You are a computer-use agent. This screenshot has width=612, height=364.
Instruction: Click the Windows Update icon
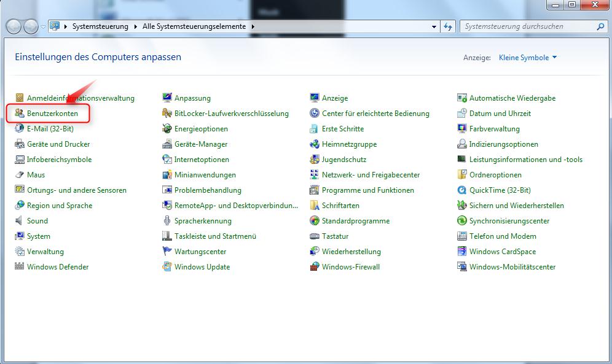(x=167, y=267)
